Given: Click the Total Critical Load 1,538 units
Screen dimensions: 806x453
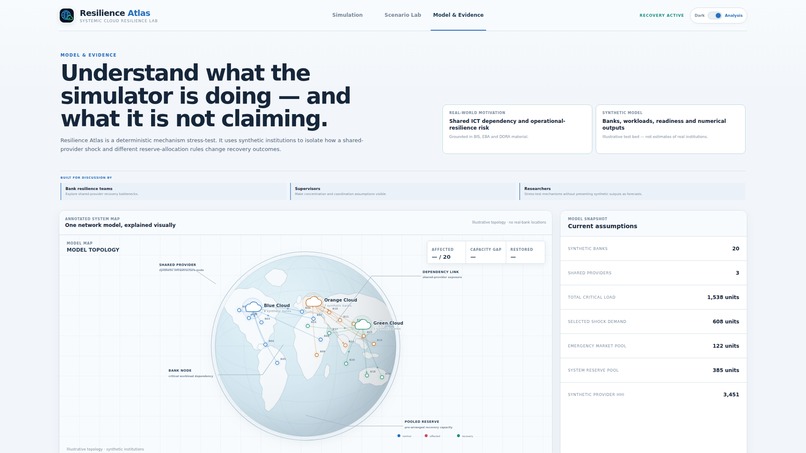Looking at the screenshot, I should pos(723,297).
